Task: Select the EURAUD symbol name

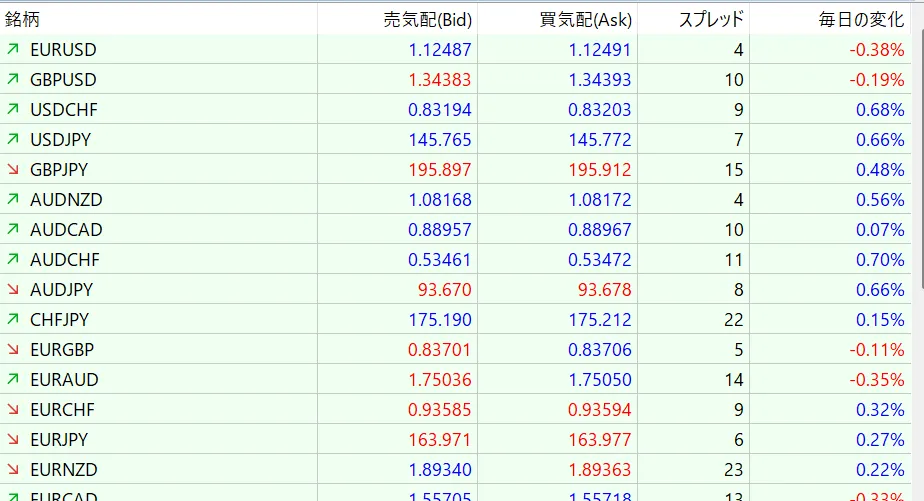Action: coord(64,380)
